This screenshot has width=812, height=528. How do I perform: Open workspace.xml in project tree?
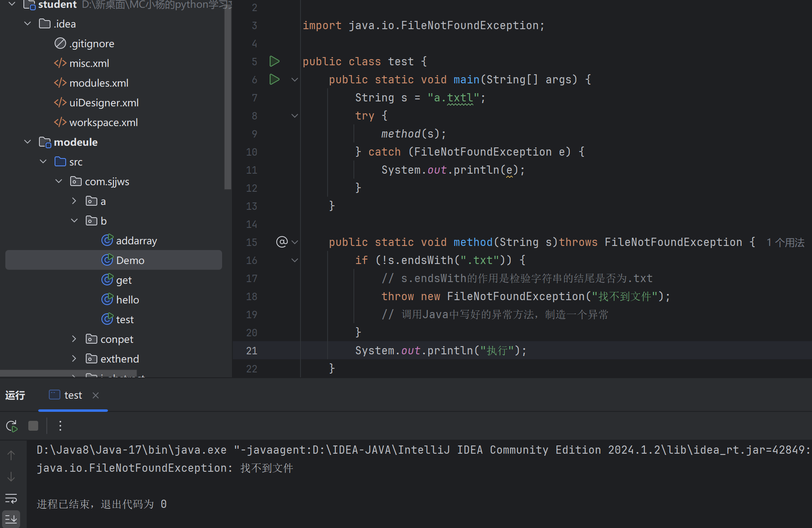point(103,122)
